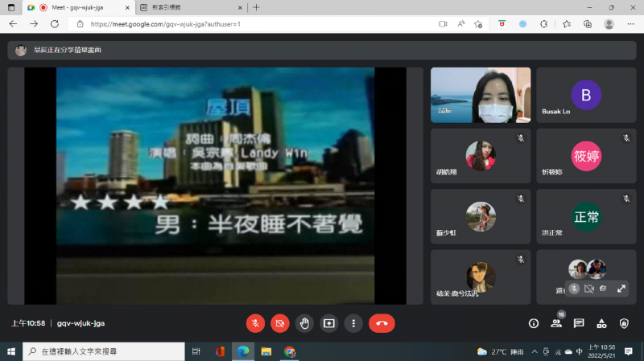
Task: Open the taskbar clock and date
Action: (x=601, y=351)
